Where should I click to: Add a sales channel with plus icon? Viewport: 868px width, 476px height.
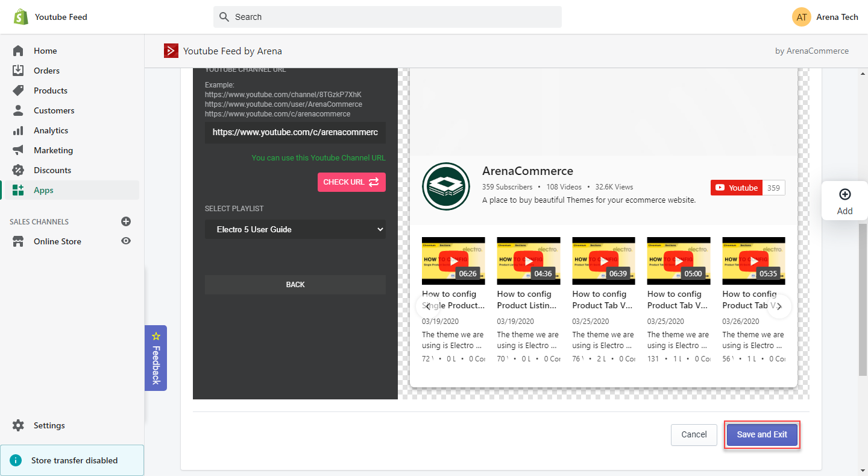click(126, 221)
